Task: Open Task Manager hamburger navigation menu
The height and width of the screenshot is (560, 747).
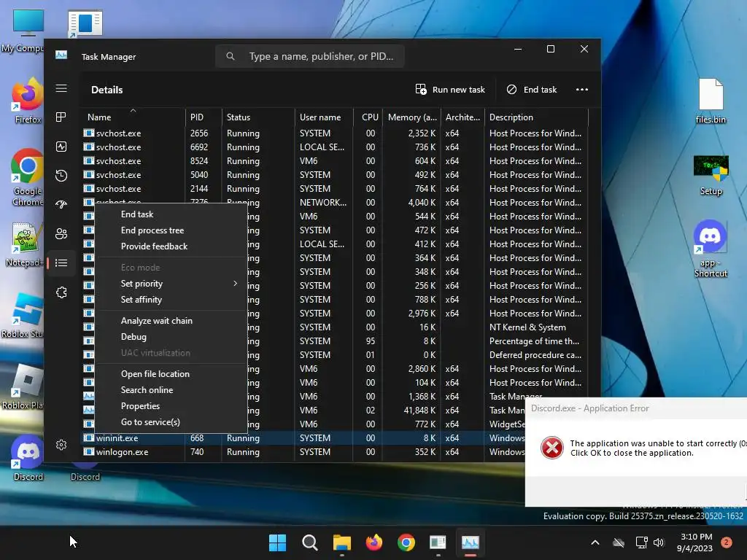Action: [61, 88]
